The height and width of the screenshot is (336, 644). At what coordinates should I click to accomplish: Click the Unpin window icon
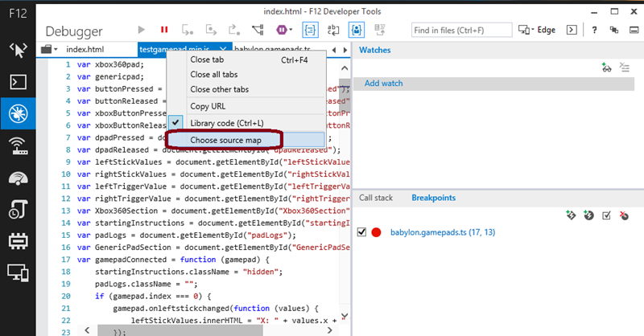pos(614,30)
